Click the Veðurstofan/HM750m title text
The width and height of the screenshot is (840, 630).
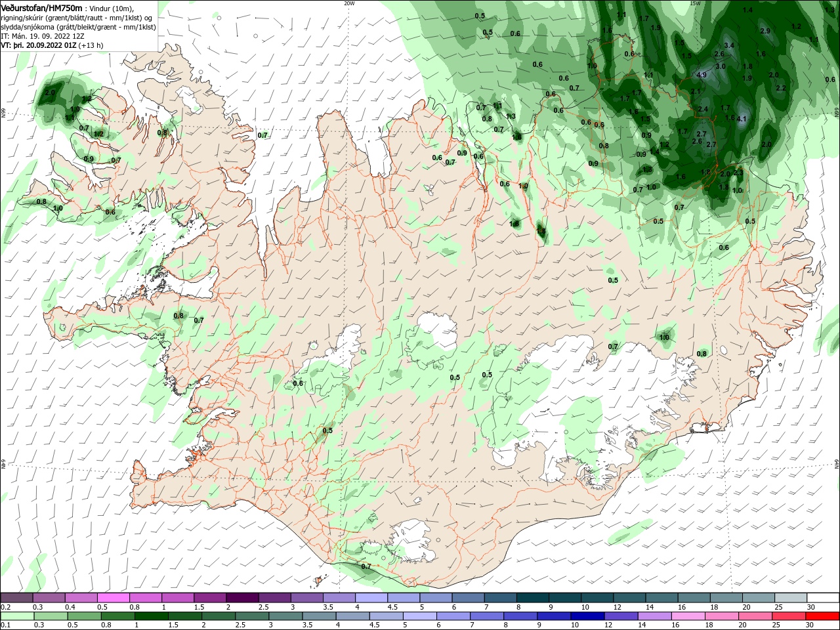pyautogui.click(x=42, y=7)
